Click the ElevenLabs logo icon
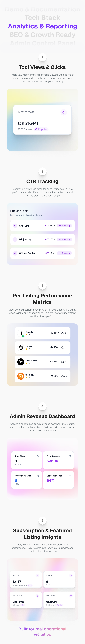 21,333
